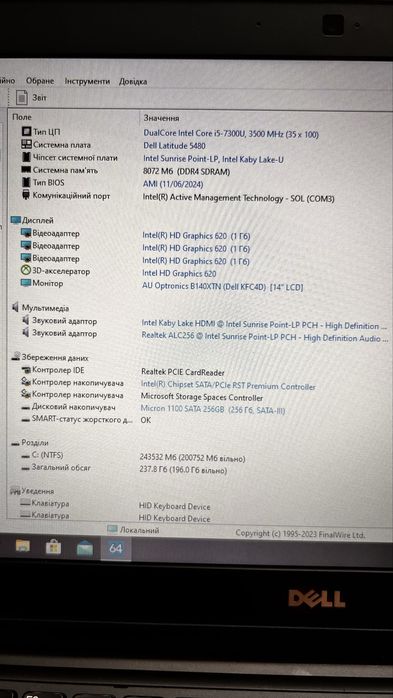Click the Загальний обсяг row icon
Screen dimensions: 393x698
[25, 468]
